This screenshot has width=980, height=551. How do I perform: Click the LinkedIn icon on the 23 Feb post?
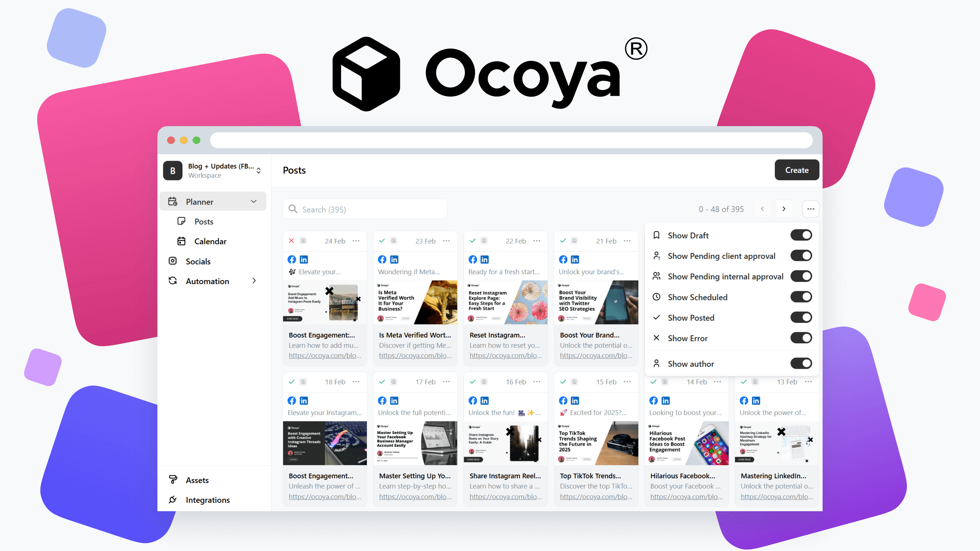point(394,259)
